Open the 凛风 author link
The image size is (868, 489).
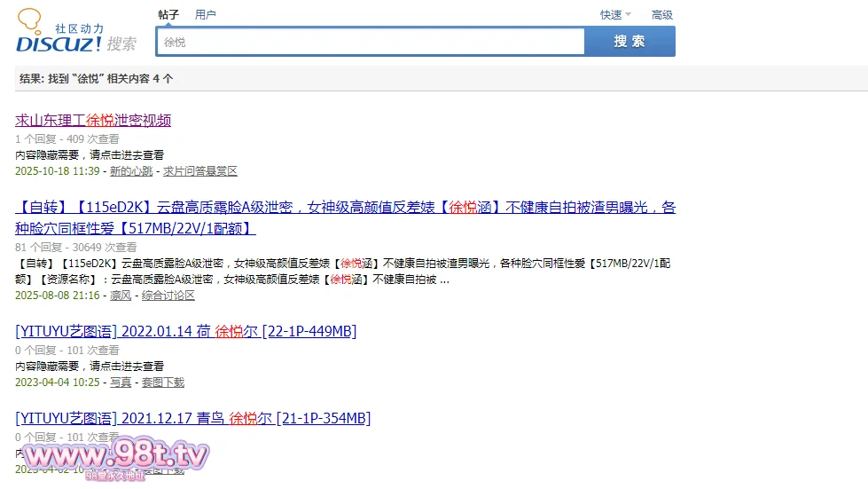coord(121,295)
